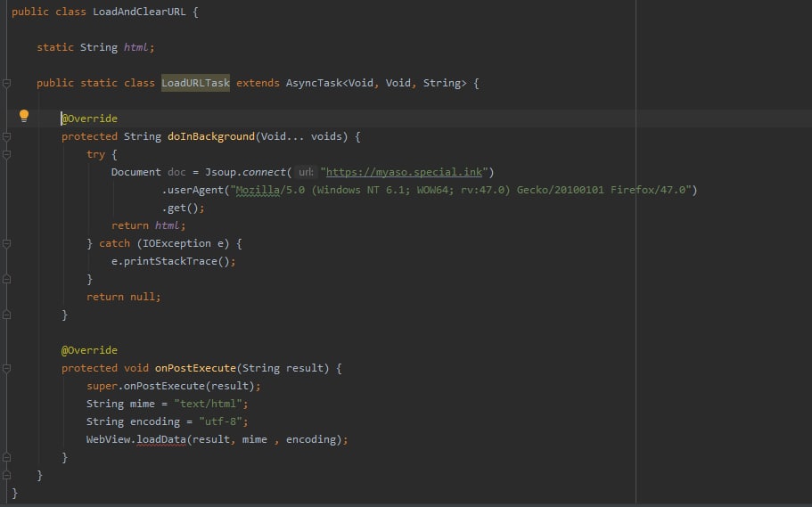This screenshot has height=507, width=812.
Task: Collapse the onPostExecute method fold marker
Action: point(7,368)
